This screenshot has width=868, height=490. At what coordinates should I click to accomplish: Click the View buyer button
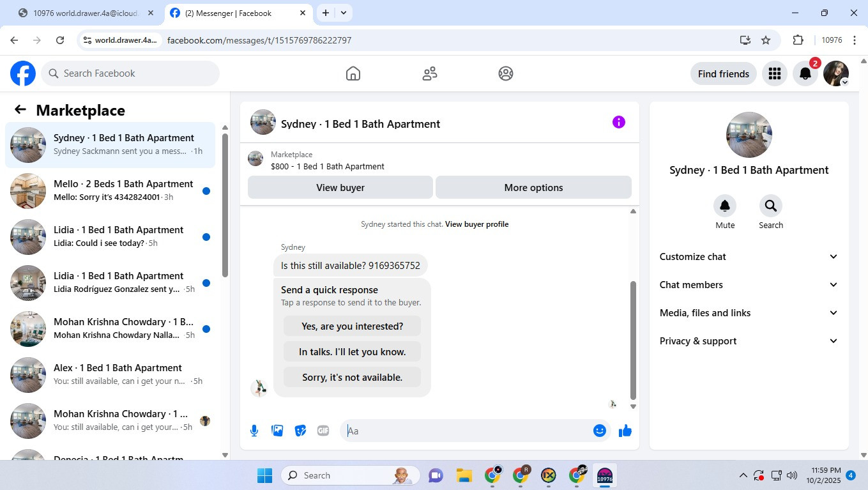click(x=340, y=187)
